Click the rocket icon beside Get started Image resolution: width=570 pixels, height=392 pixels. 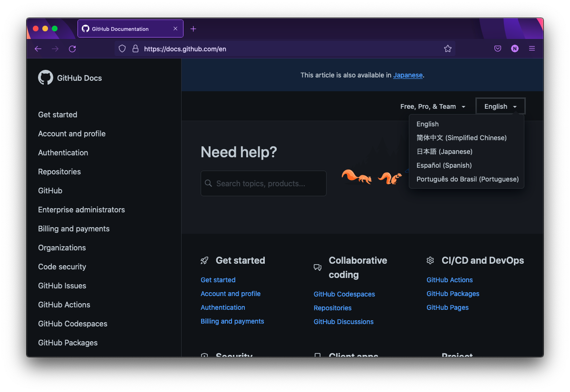[x=204, y=260]
